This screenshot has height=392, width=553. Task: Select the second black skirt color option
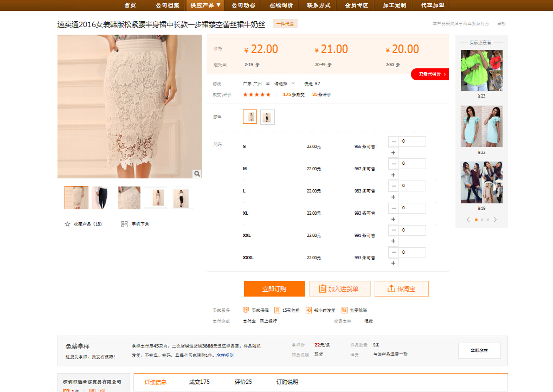point(267,117)
